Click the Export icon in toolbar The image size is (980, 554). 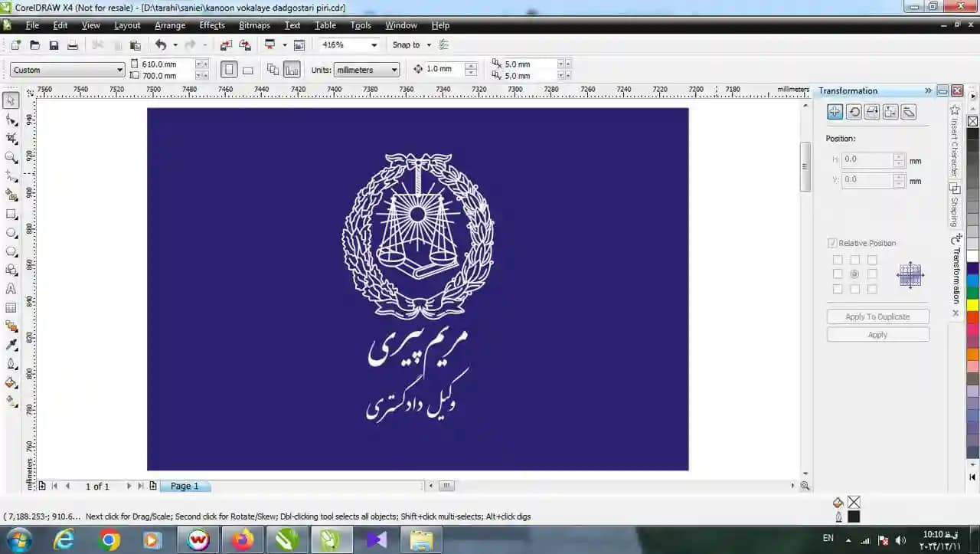(x=245, y=45)
